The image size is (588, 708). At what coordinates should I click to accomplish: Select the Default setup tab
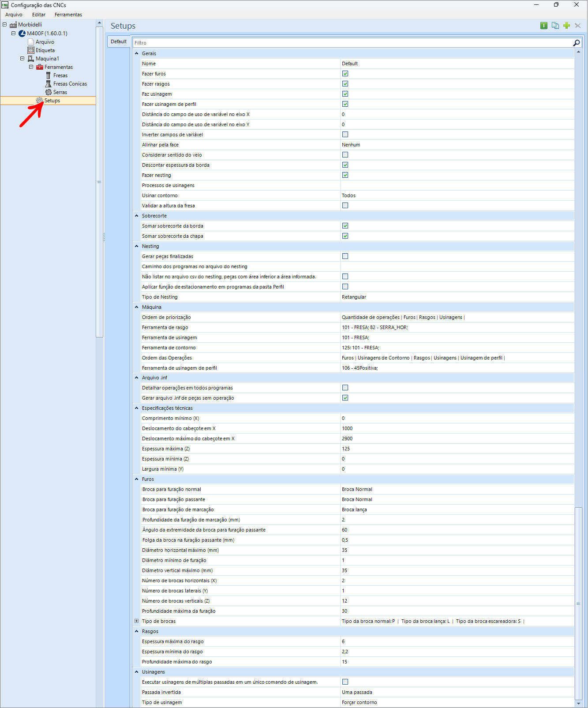coord(119,41)
